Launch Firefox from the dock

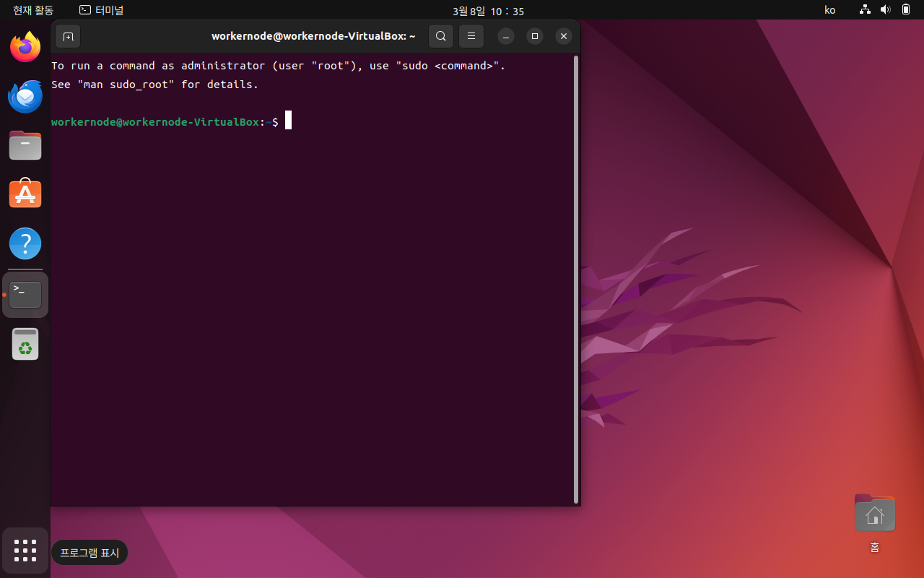[x=25, y=46]
